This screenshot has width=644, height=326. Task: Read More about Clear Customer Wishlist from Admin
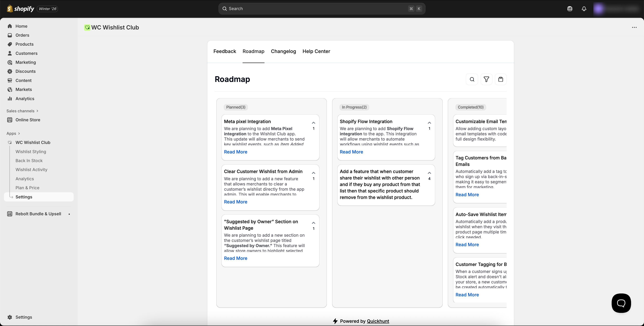[x=235, y=202]
